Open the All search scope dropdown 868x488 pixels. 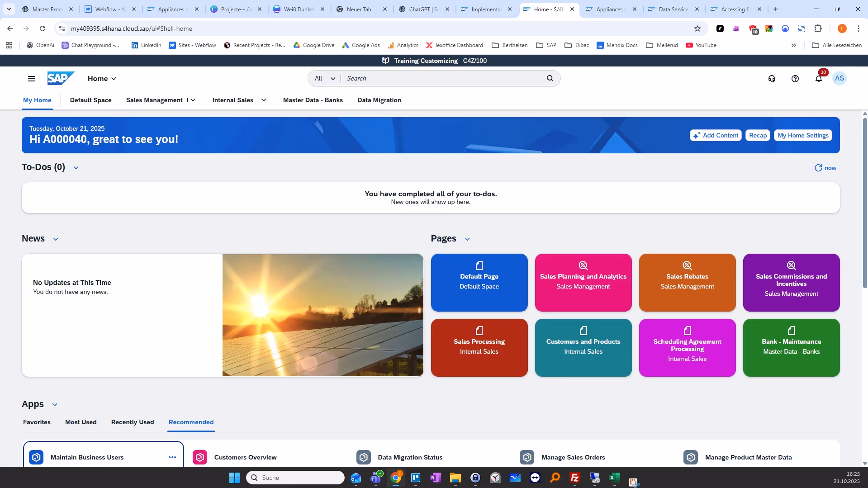tap(325, 78)
